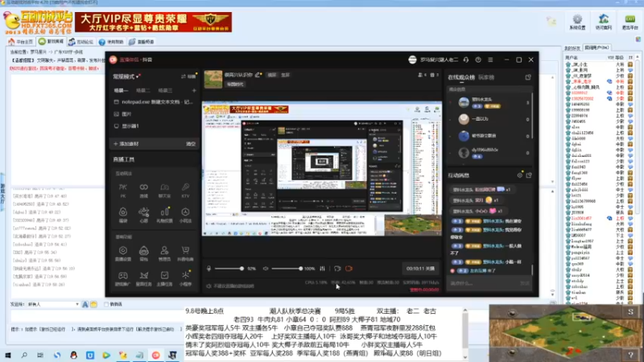Open the 礼物投票 gift vote tool
Image resolution: width=644 pixels, height=362 pixels.
click(164, 215)
